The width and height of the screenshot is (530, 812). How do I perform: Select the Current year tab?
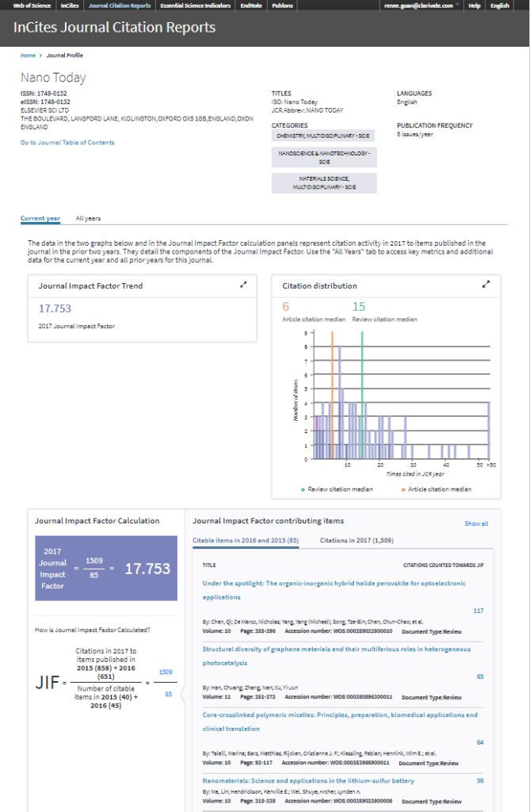(x=40, y=218)
